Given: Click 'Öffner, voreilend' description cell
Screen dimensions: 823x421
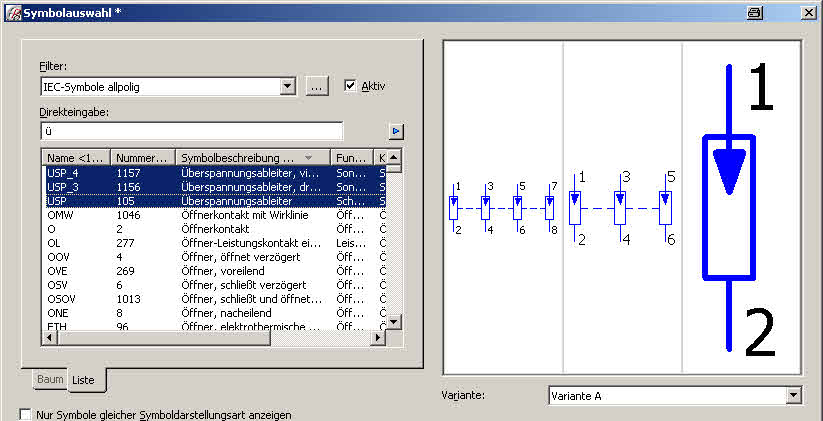Looking at the screenshot, I should 223,271.
